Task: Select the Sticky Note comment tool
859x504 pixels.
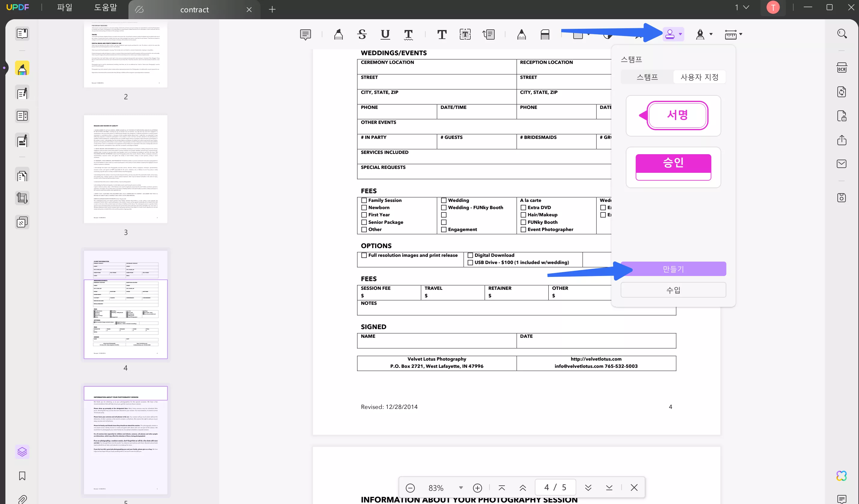Action: click(x=306, y=34)
